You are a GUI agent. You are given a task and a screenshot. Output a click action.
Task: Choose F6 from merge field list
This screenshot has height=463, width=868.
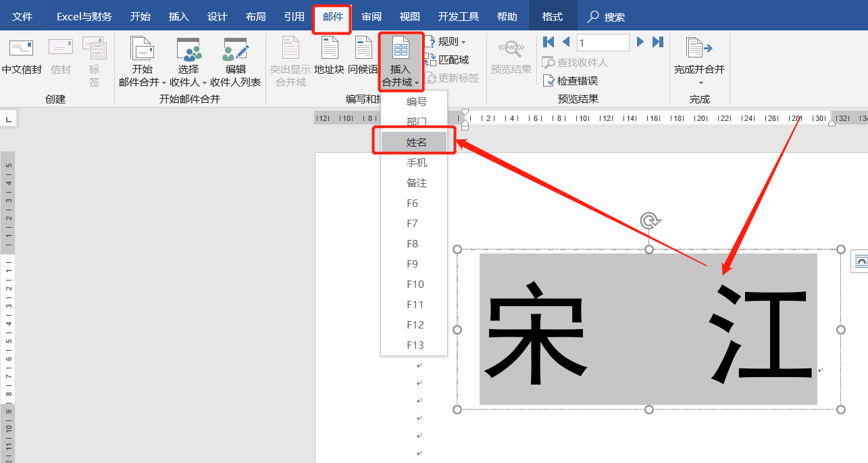(414, 203)
